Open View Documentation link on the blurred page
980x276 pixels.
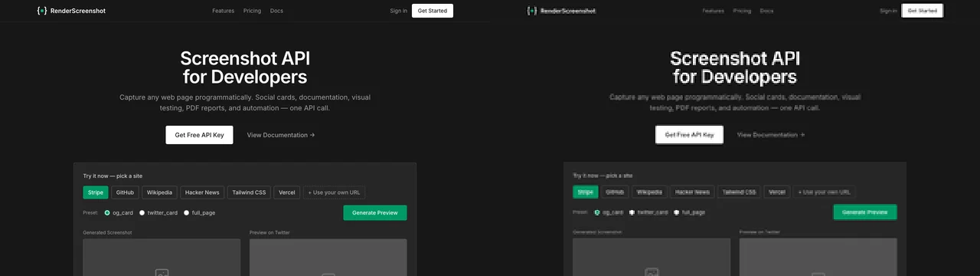(770, 135)
